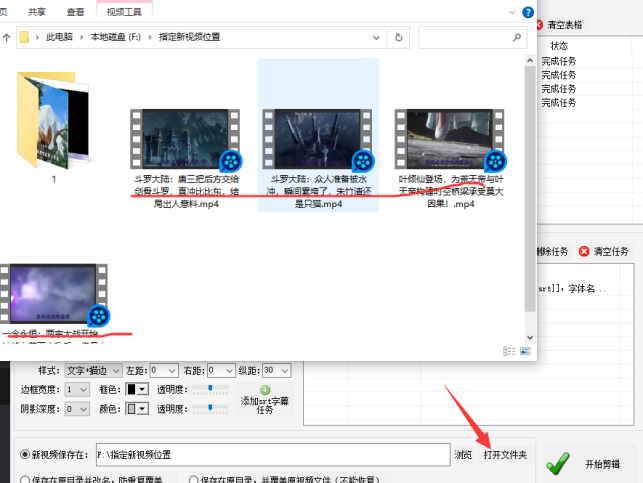Click the 清空表格 button
This screenshot has width=643, height=483.
tap(561, 25)
